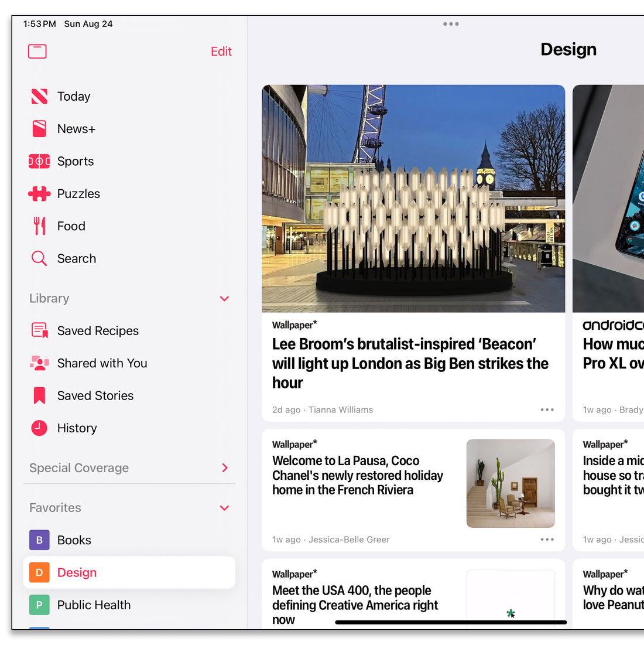The height and width of the screenshot is (645, 644).
Task: Open the La Pausa interior thumbnail
Action: coord(511,483)
